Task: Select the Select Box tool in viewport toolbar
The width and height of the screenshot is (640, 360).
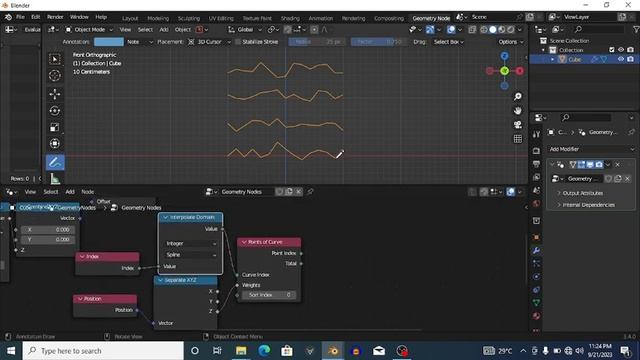Action: pos(55,59)
